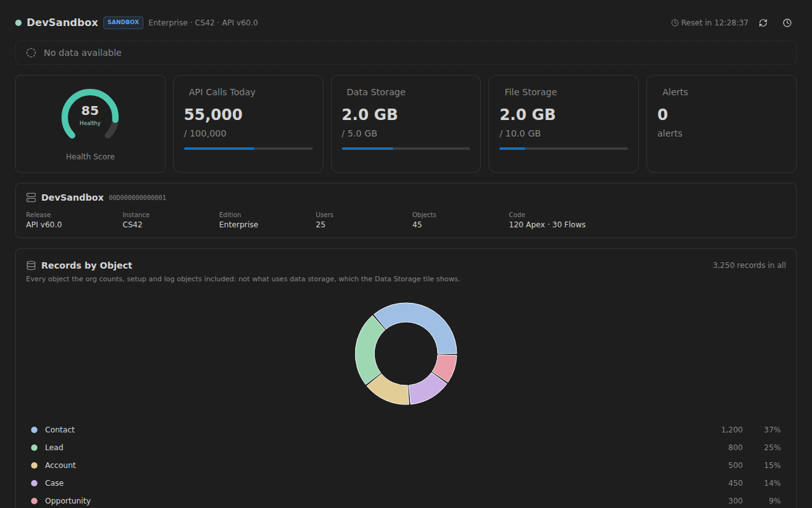Click the green status dot beside DevSandbox
Image resolution: width=812 pixels, height=508 pixels.
coord(18,23)
